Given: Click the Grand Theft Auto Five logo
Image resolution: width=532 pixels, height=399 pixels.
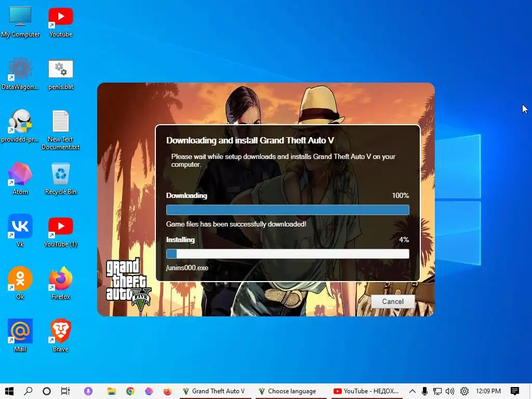Looking at the screenshot, I should pyautogui.click(x=128, y=284).
